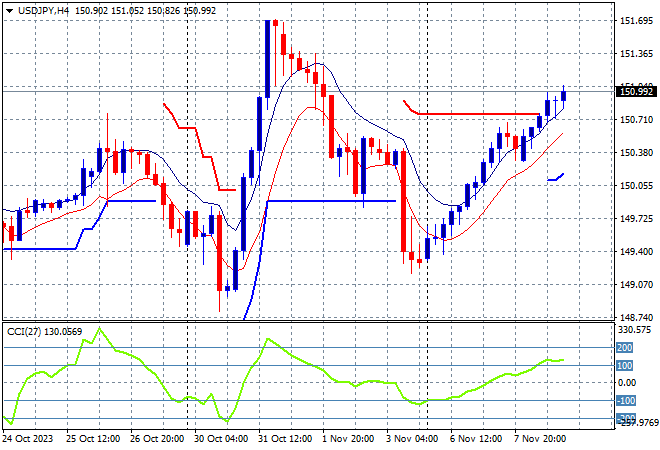The height and width of the screenshot is (450, 660).
Task: Click the CCI -100 level label
Action: pyautogui.click(x=624, y=401)
